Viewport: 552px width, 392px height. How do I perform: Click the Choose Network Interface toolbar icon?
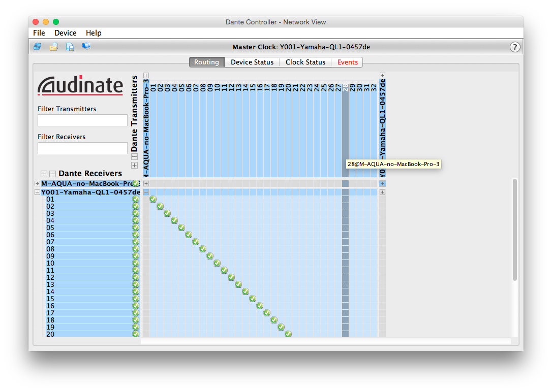86,46
